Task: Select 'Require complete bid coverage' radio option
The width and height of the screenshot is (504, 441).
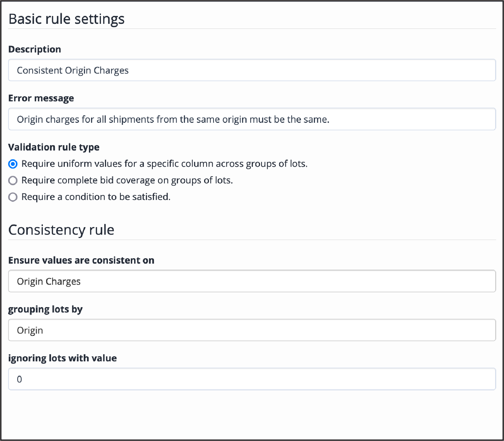Action: point(13,181)
